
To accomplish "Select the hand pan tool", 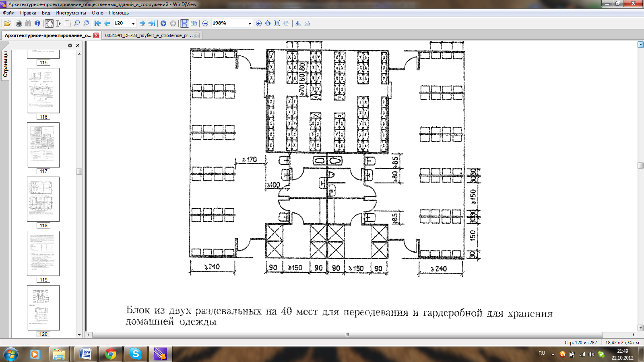I will coord(49,23).
